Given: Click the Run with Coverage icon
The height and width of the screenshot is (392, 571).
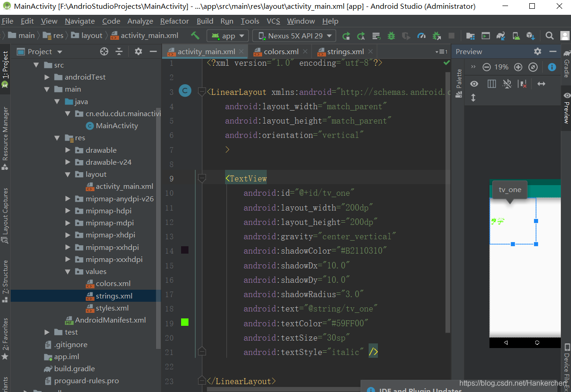Looking at the screenshot, I should tap(406, 36).
